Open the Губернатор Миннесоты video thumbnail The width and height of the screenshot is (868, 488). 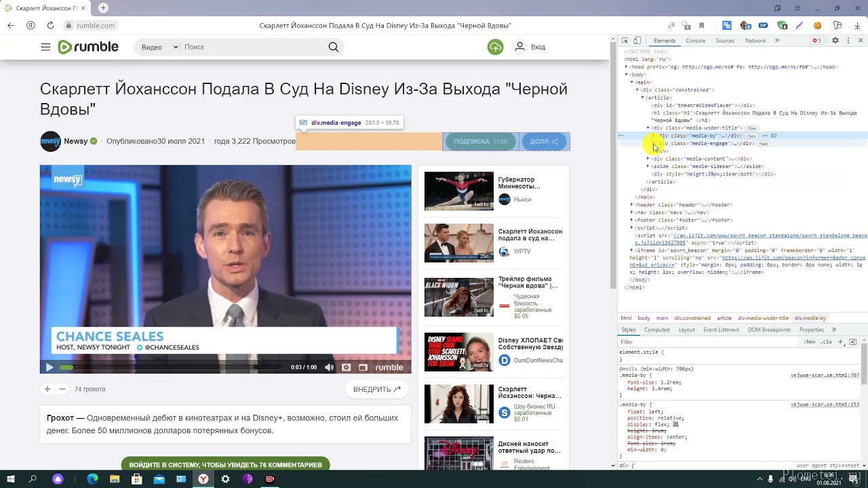(x=459, y=191)
